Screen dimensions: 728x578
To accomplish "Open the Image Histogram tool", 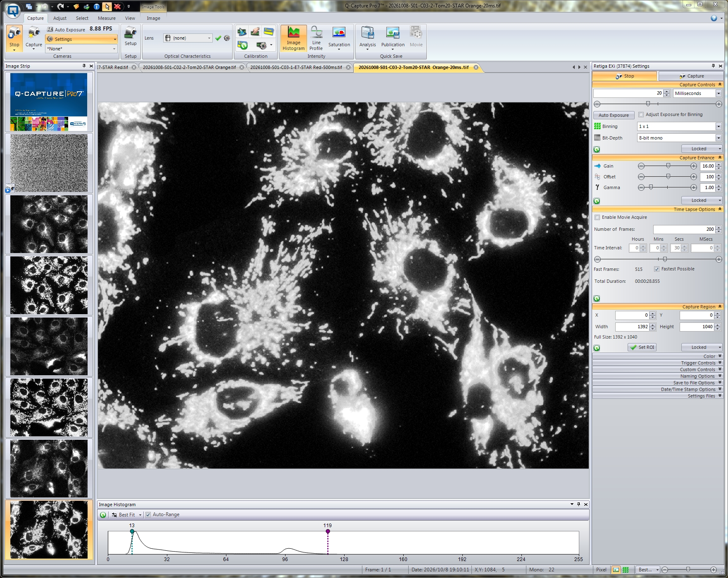I will (x=294, y=38).
